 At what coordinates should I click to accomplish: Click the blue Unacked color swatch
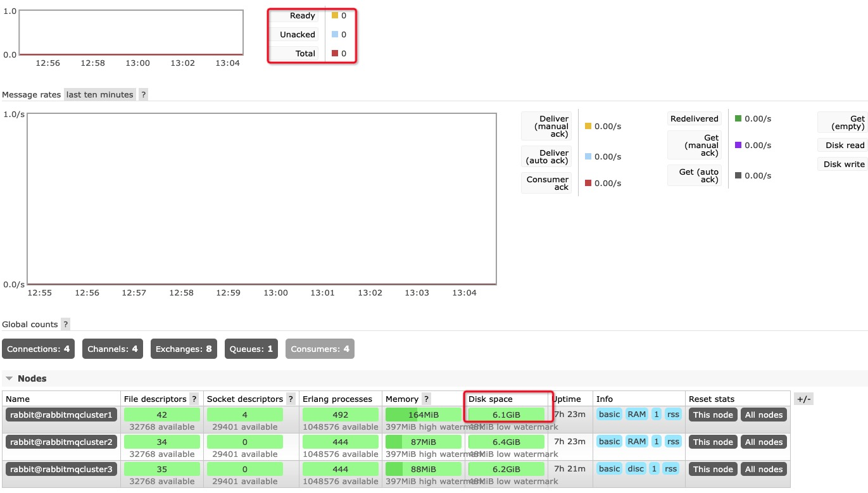(335, 35)
